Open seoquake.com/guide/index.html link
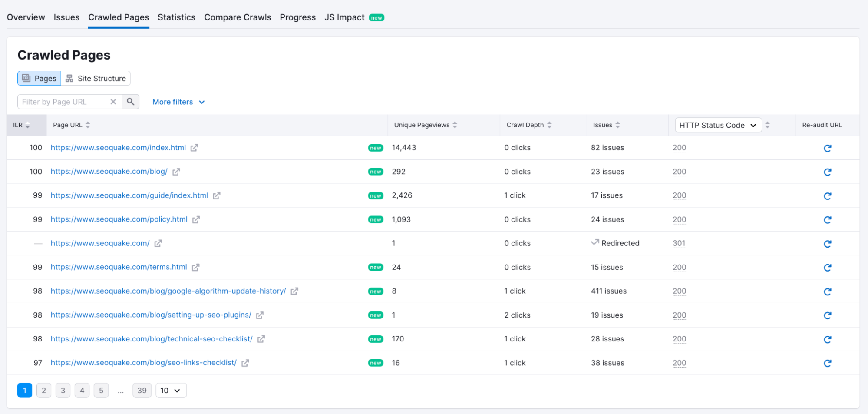The width and height of the screenshot is (868, 414). coord(129,195)
